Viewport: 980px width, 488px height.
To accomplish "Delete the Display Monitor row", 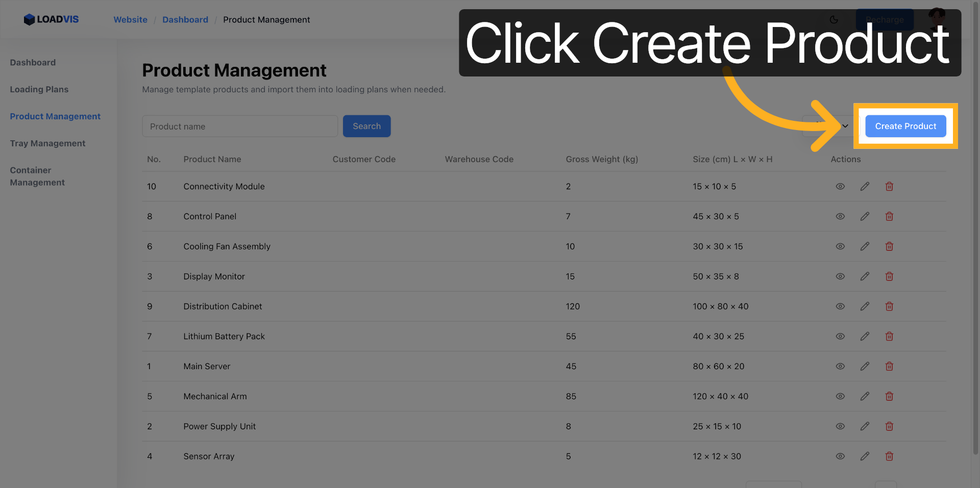I will [889, 276].
